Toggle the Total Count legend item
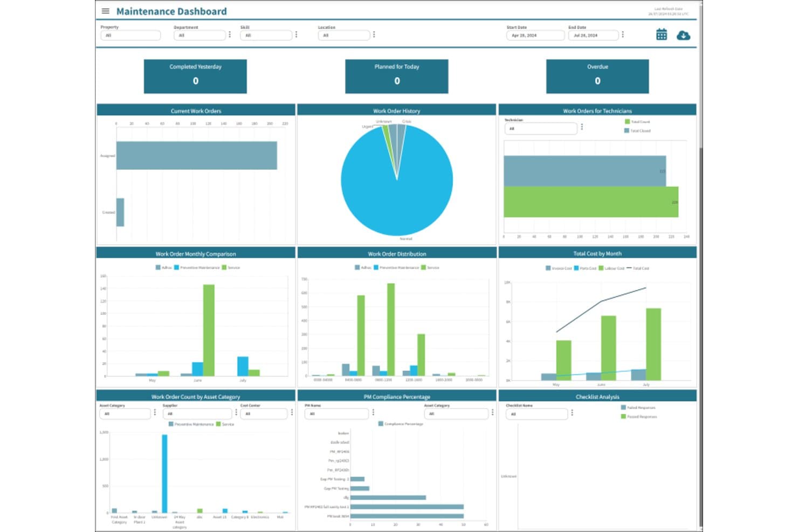798x532 pixels. 637,122
